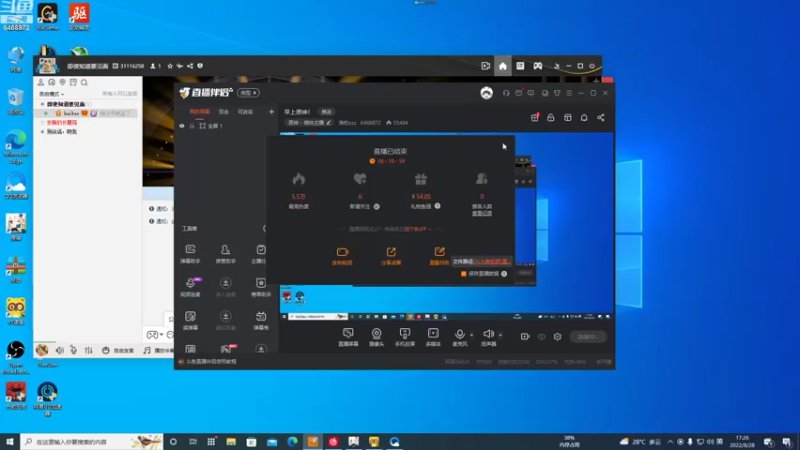Click the file path link in summary dialog
This screenshot has width=800, height=450.
(492, 262)
